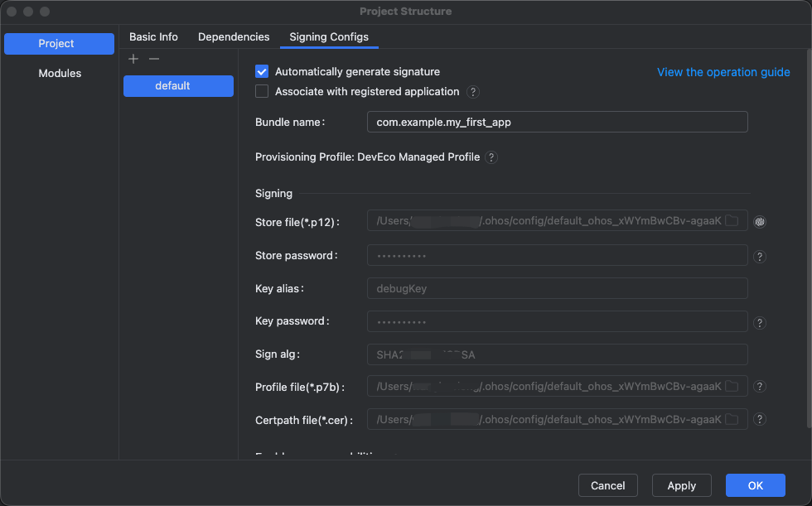Show help for Associate with registered application
The width and height of the screenshot is (812, 506).
click(473, 92)
